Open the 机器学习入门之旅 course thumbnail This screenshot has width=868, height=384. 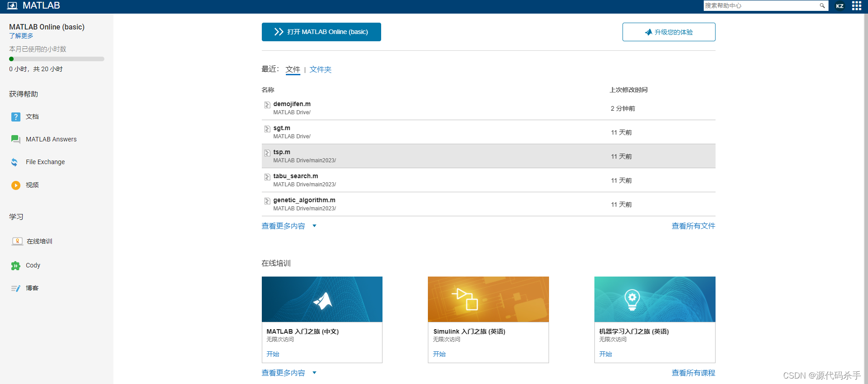click(x=655, y=299)
